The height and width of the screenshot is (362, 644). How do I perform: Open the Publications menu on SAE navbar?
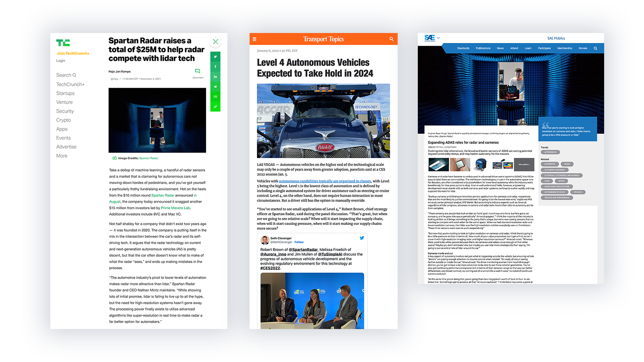pos(483,48)
